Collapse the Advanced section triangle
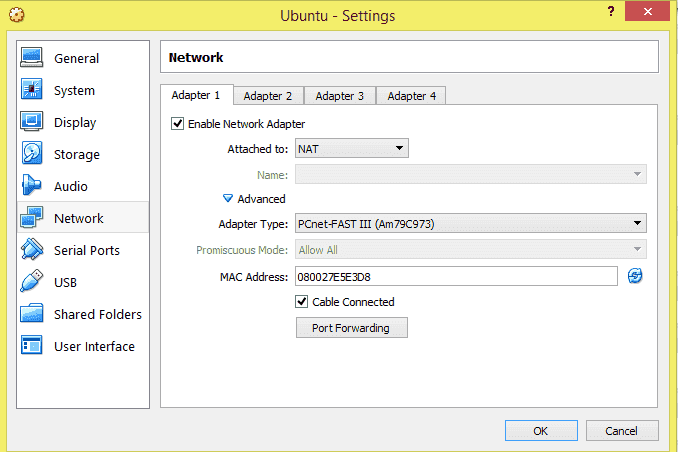The width and height of the screenshot is (678, 452). coord(227,199)
